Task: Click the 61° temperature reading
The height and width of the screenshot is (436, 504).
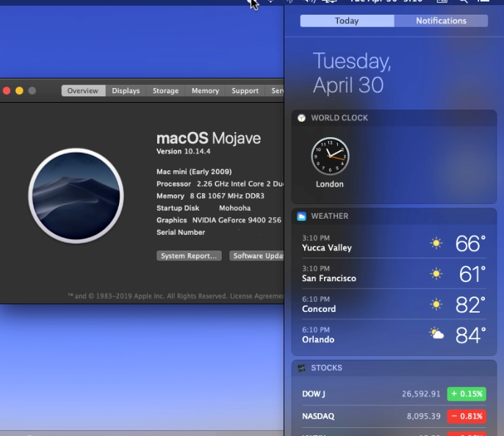Action: (x=472, y=274)
